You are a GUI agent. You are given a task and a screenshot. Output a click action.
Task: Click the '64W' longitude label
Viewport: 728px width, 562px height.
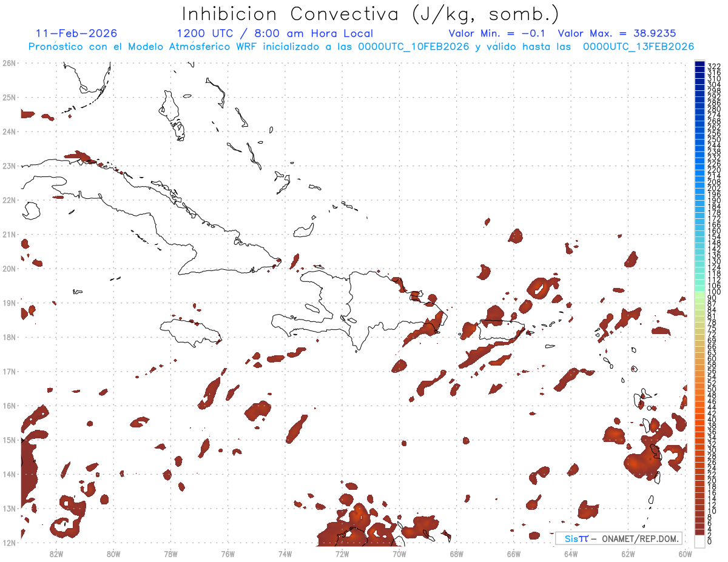pos(570,554)
